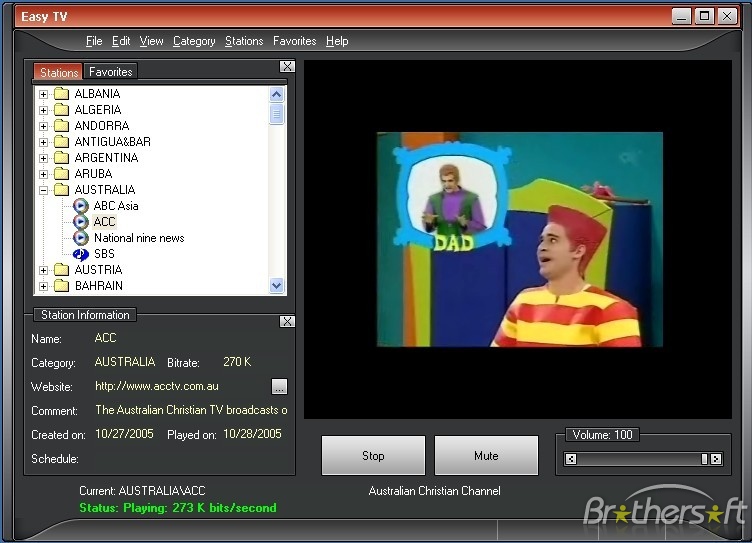The height and width of the screenshot is (543, 752).
Task: Switch to the Favorites tab
Action: click(x=111, y=71)
